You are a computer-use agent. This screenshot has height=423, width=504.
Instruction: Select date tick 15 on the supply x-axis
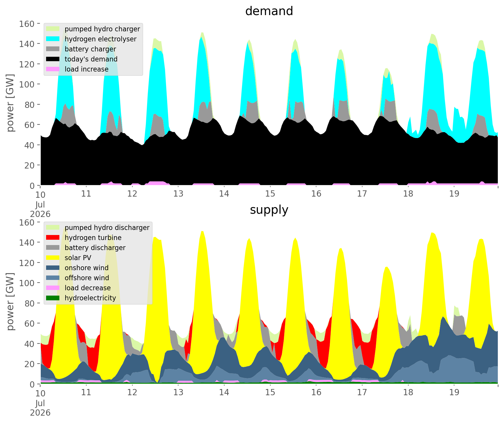point(270,393)
